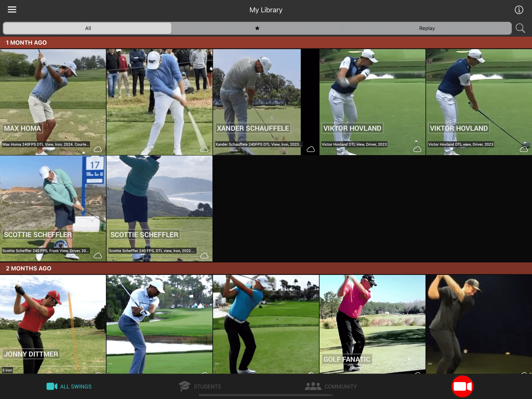The height and width of the screenshot is (399, 532).
Task: Open Scottie Scheffler DTL view Iron video
Action: (159, 208)
